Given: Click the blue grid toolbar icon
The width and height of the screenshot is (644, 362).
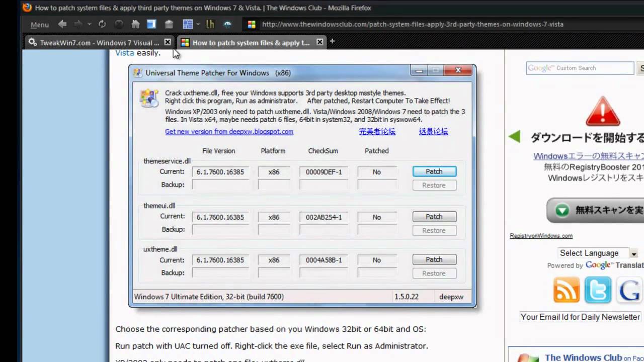Looking at the screenshot, I should pos(188,24).
